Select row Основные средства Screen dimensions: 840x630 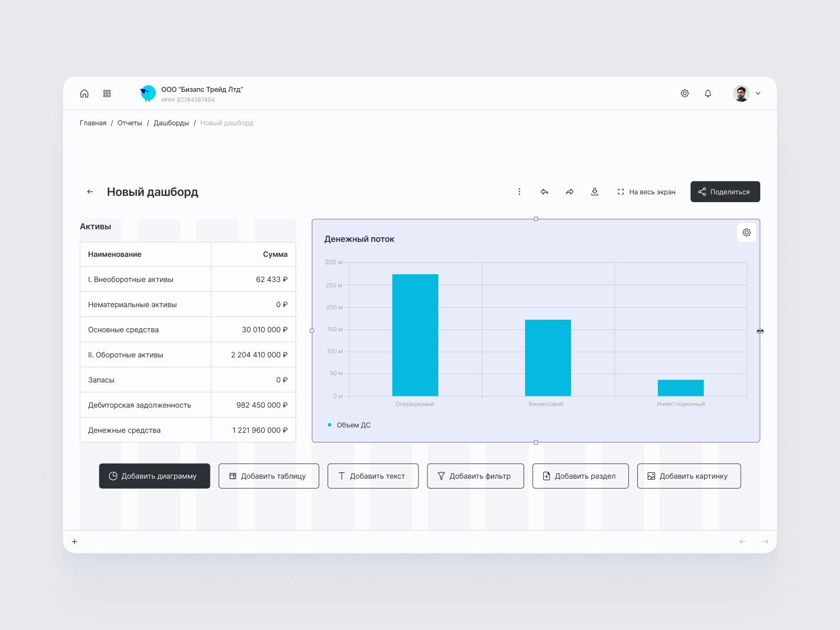point(188,330)
